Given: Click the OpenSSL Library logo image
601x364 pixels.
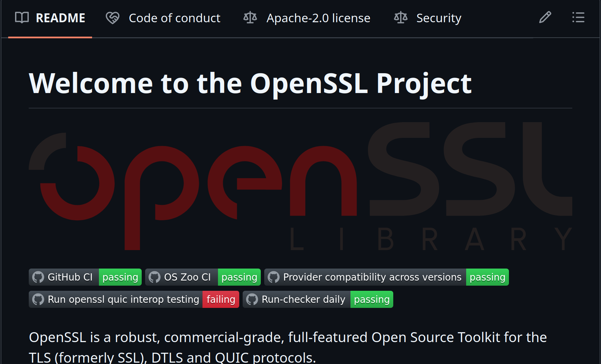Looking at the screenshot, I should tap(300, 186).
